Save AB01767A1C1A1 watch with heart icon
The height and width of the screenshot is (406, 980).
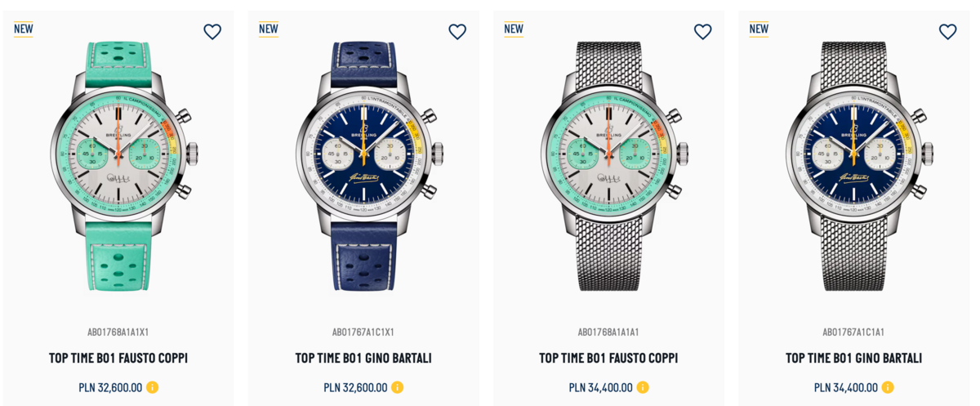947,32
